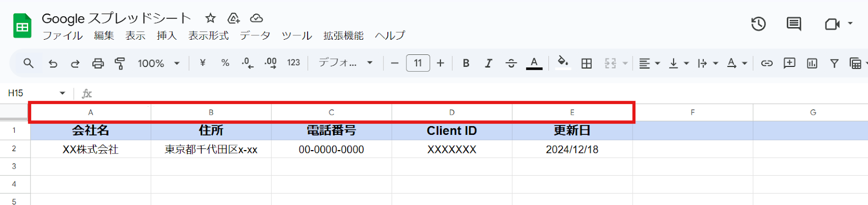Select the Client ID header cell
This screenshot has height=205, width=868.
pyautogui.click(x=452, y=131)
